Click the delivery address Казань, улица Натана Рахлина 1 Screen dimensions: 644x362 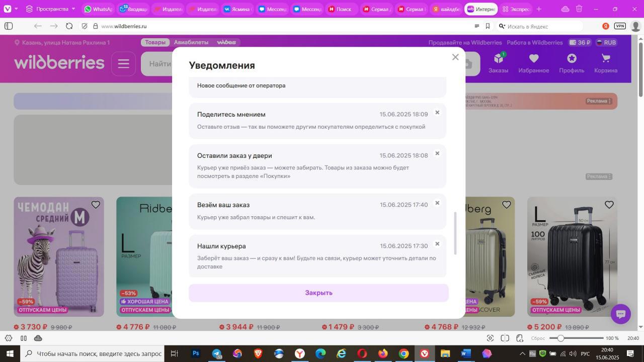[62, 43]
